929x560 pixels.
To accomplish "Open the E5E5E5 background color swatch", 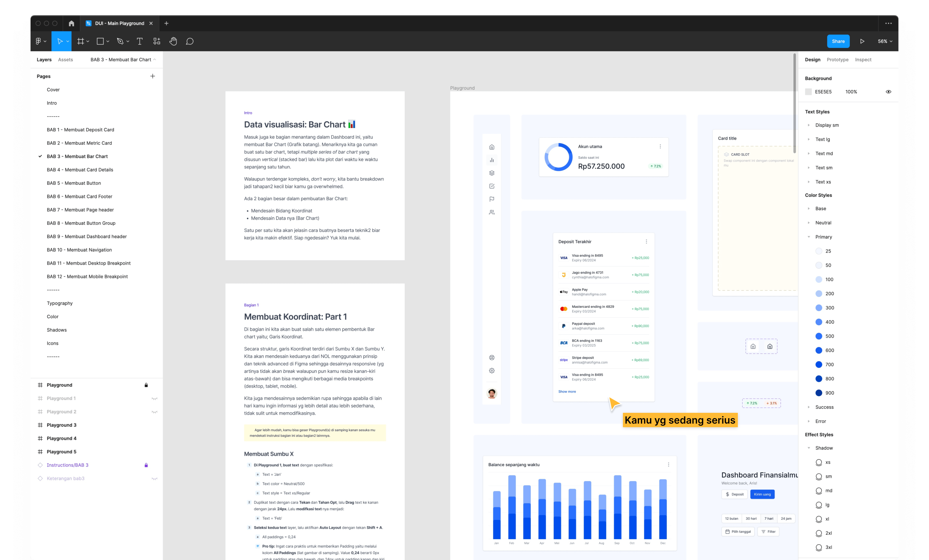I will [x=808, y=92].
